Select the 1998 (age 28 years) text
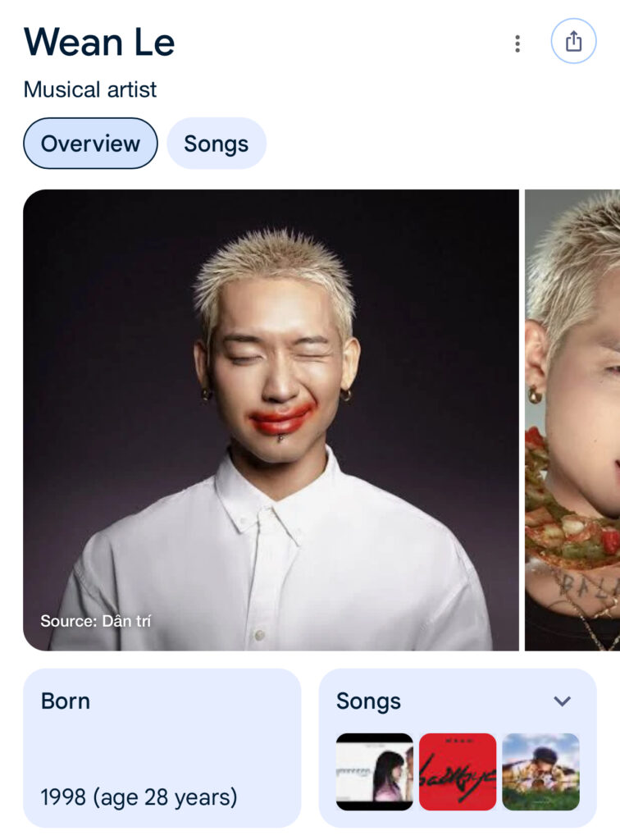 [x=139, y=797]
